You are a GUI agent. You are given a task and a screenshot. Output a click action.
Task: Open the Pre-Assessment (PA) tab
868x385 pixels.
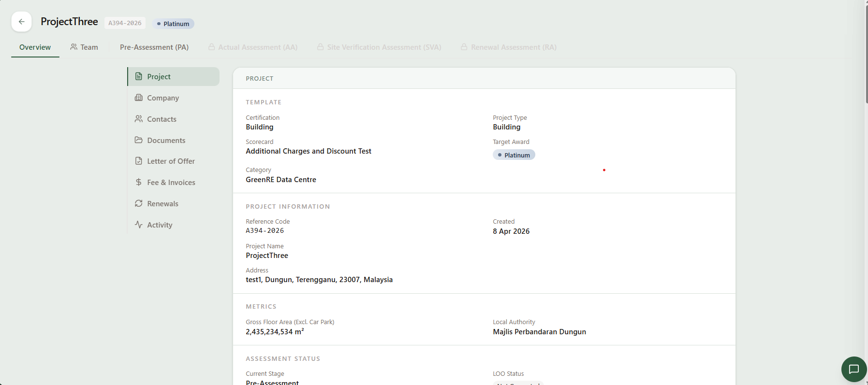pos(154,47)
